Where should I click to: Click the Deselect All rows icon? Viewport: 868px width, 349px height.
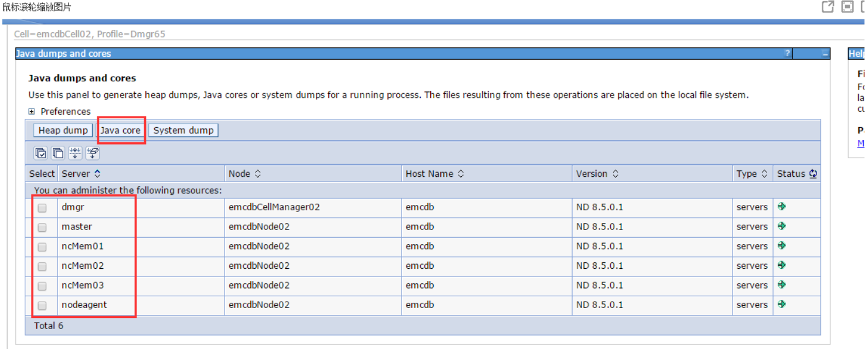(x=58, y=153)
